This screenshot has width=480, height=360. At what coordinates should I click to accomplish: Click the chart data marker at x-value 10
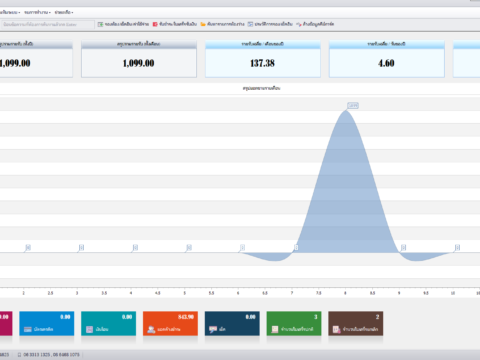pyautogui.click(x=457, y=247)
